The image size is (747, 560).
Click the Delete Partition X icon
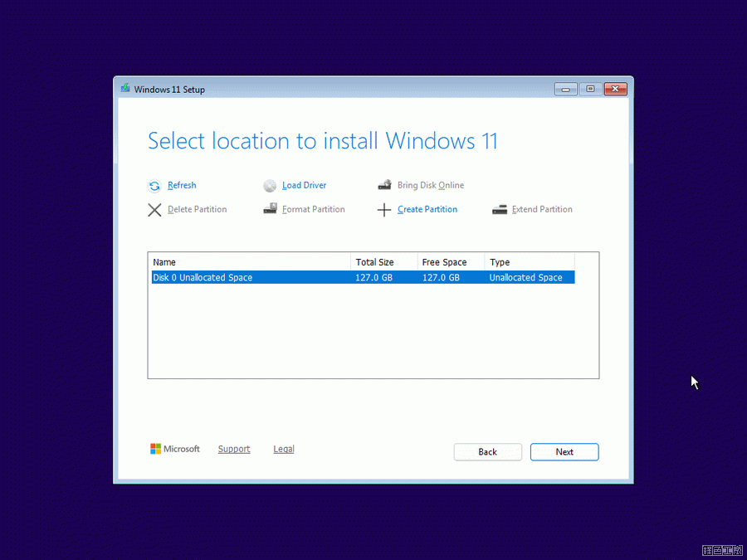(154, 210)
